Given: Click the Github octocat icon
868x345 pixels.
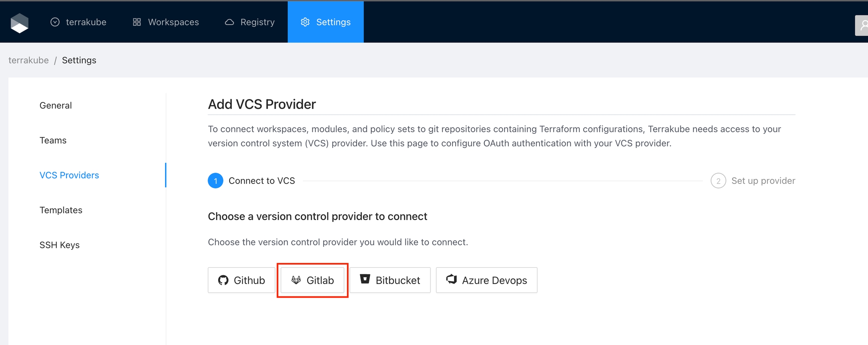Looking at the screenshot, I should tap(223, 280).
